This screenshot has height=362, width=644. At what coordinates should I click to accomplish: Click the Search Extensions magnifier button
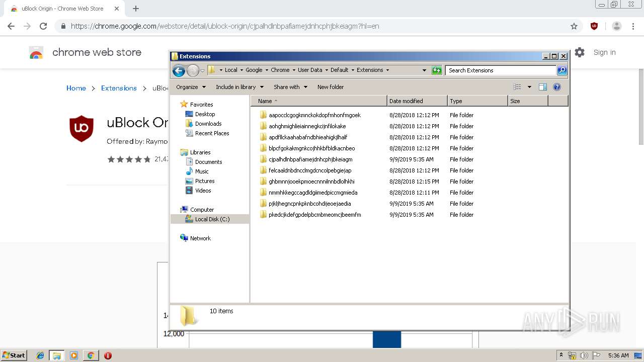tap(562, 70)
